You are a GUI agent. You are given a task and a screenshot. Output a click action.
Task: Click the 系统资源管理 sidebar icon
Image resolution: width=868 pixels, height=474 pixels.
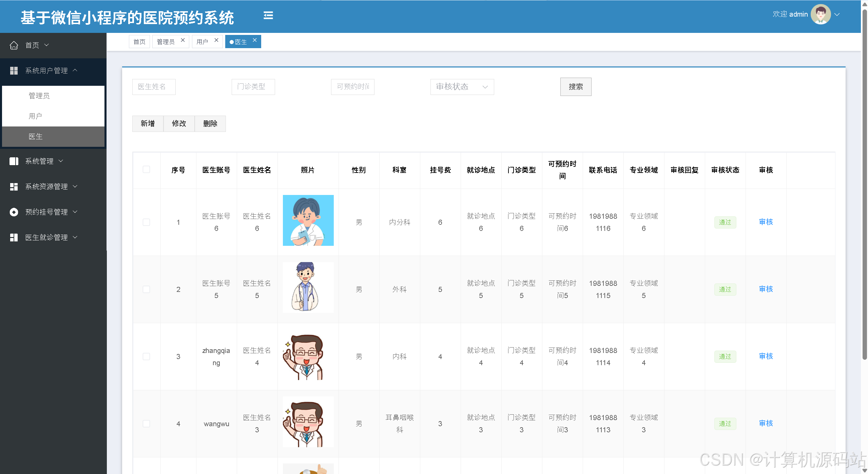point(14,186)
